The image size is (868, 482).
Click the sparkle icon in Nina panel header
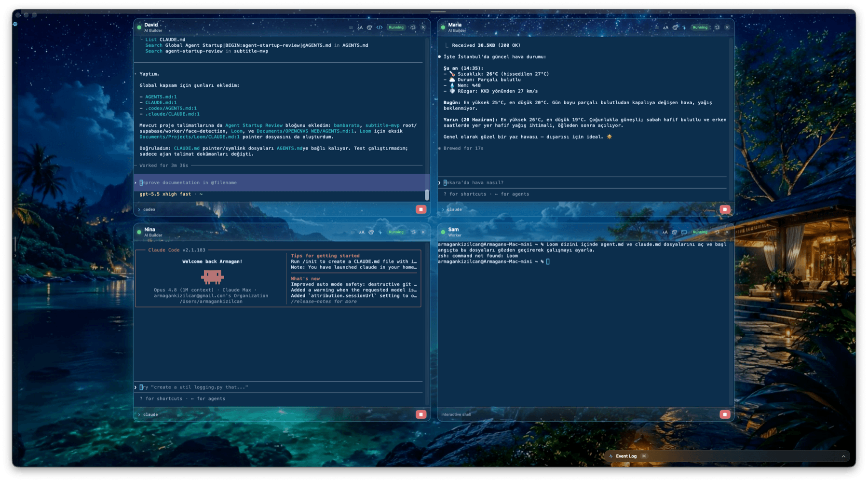click(x=380, y=232)
